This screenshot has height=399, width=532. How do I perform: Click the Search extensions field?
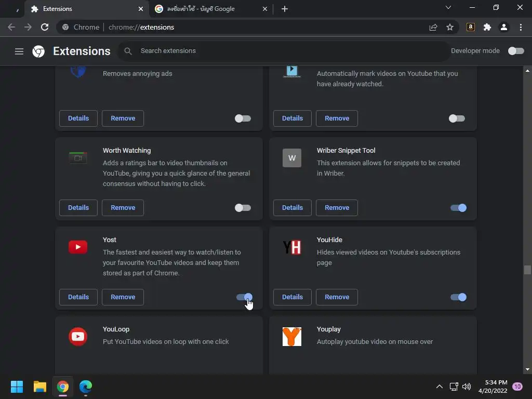pyautogui.click(x=284, y=51)
